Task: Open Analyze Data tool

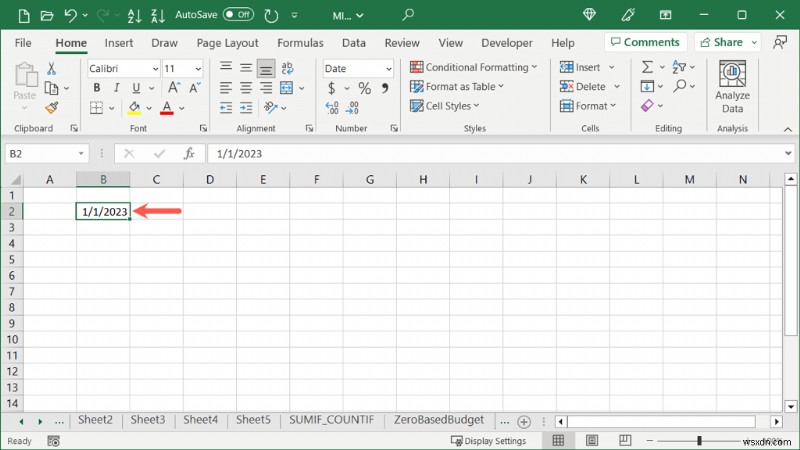Action: (x=732, y=87)
